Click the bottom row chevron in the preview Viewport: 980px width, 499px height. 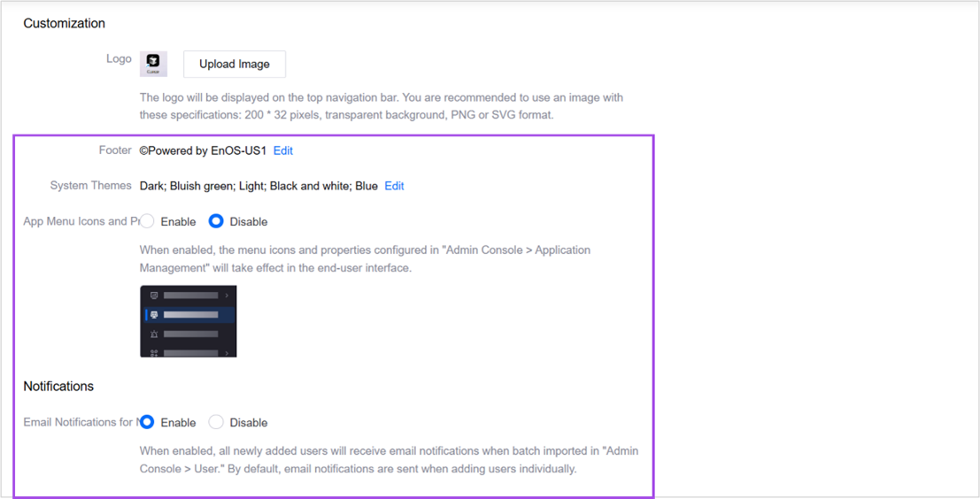227,353
